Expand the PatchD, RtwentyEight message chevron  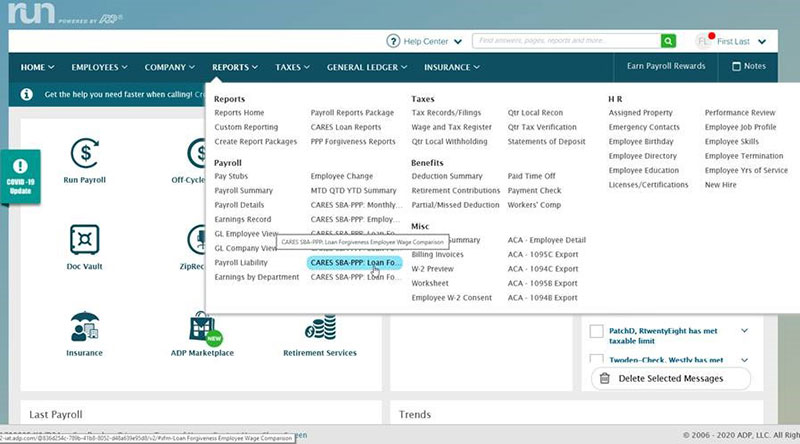[x=744, y=331]
